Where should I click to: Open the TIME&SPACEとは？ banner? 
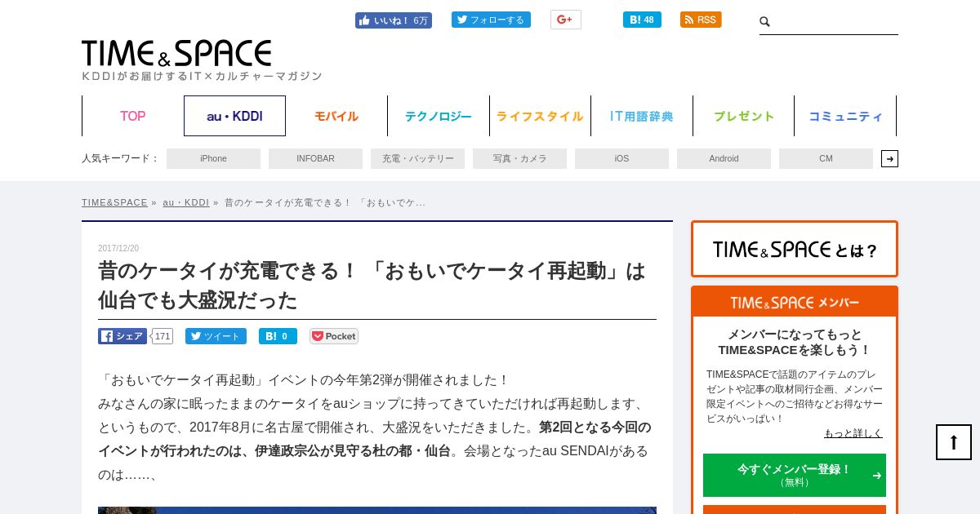[x=795, y=249]
